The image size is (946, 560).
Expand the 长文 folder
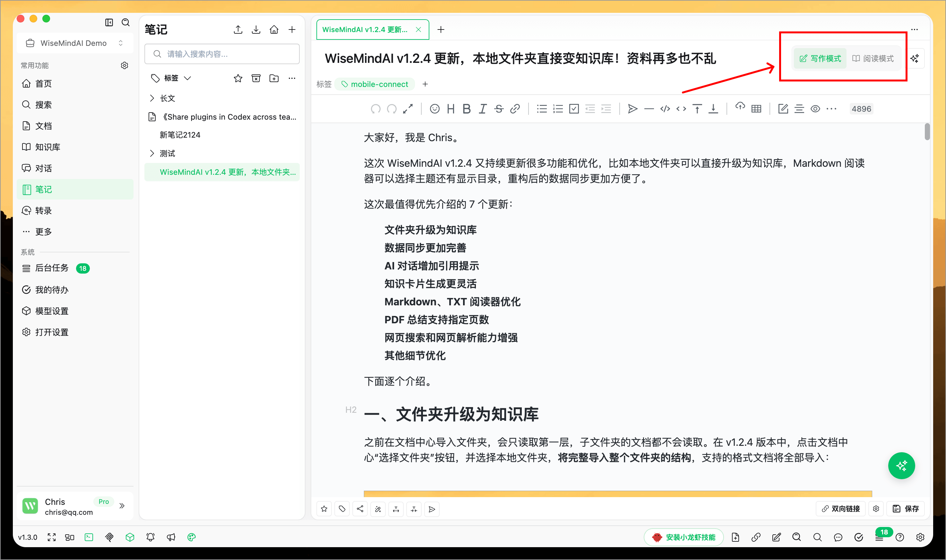tap(152, 98)
